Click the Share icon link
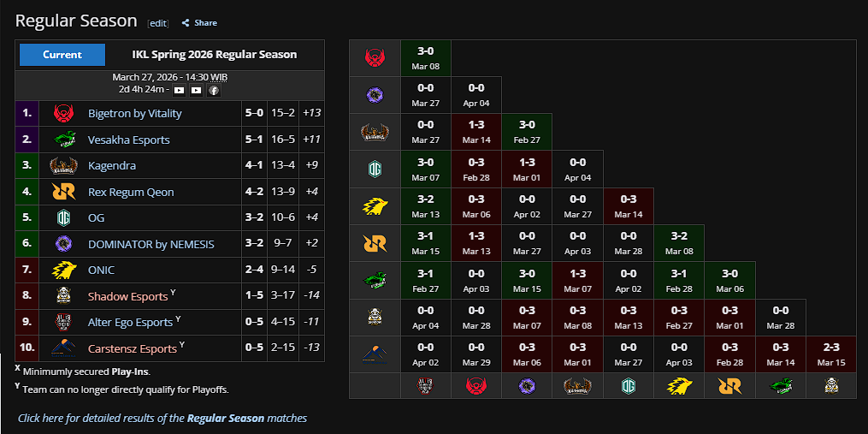Screen dimensions: 868x434 (x=186, y=23)
